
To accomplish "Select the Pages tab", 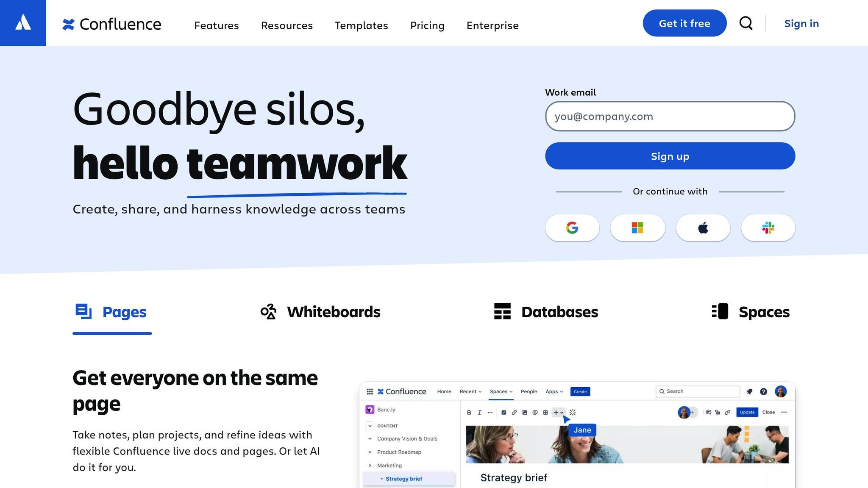I will click(x=112, y=312).
